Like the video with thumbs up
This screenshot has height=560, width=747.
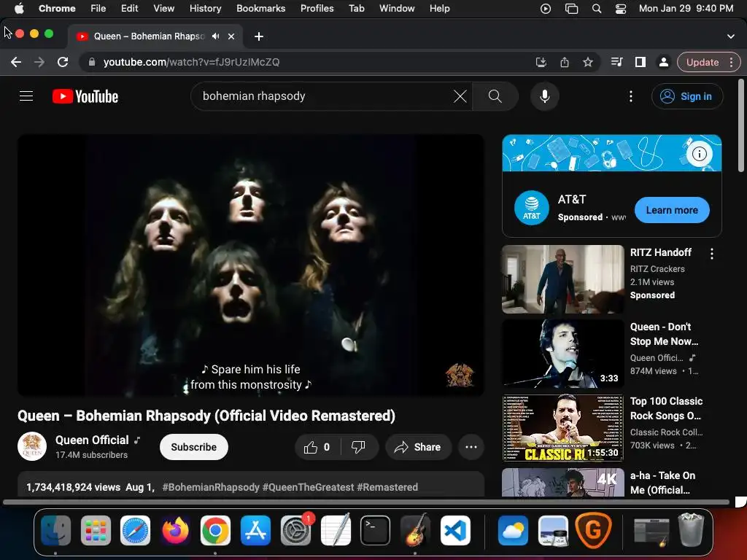pyautogui.click(x=317, y=447)
